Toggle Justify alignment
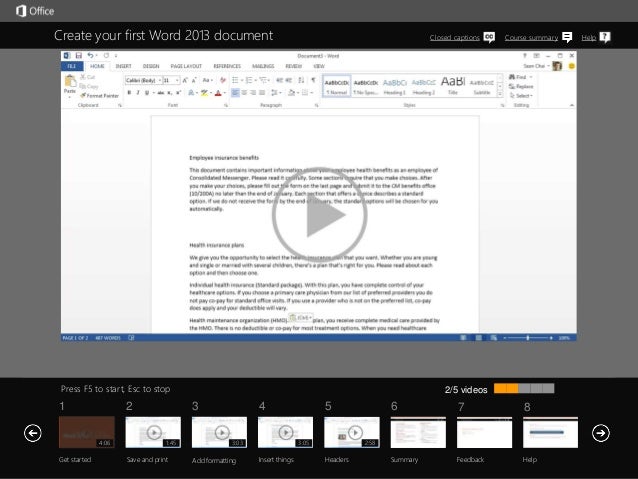 pos(262,93)
